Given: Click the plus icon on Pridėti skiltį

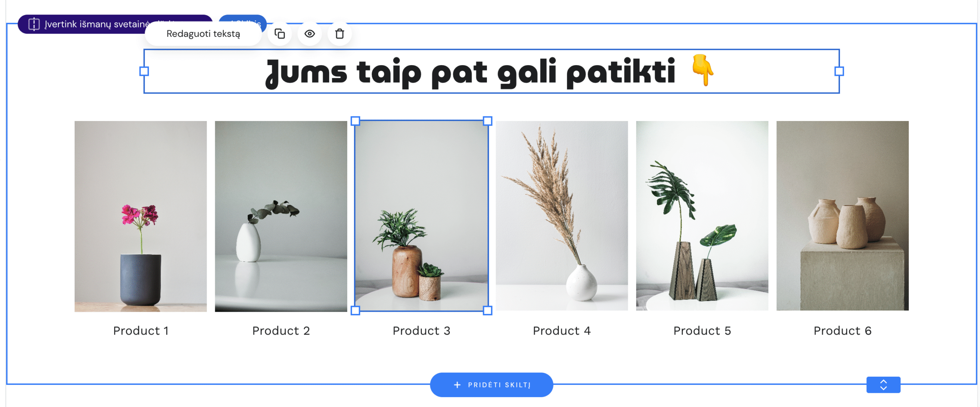Looking at the screenshot, I should (457, 385).
